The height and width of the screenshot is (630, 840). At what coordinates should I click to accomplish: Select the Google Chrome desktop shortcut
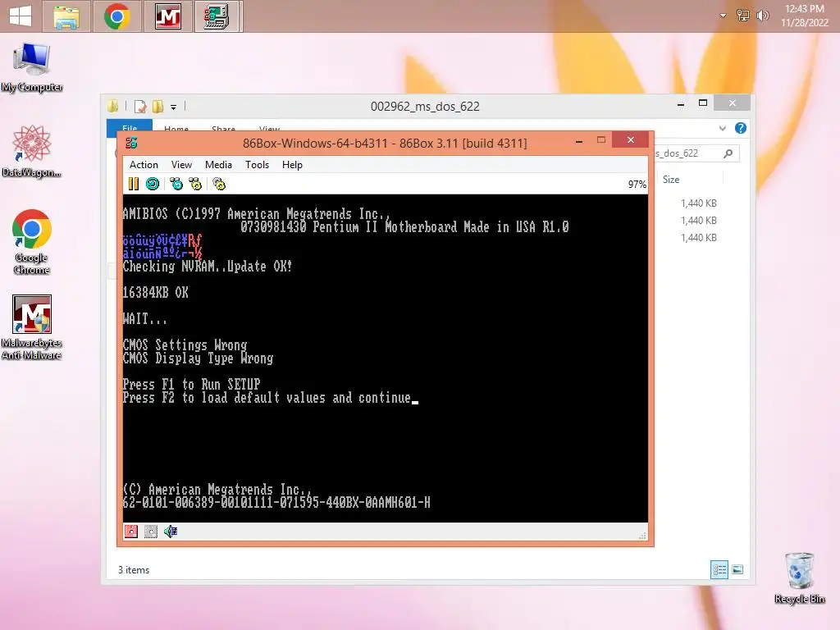click(x=32, y=242)
